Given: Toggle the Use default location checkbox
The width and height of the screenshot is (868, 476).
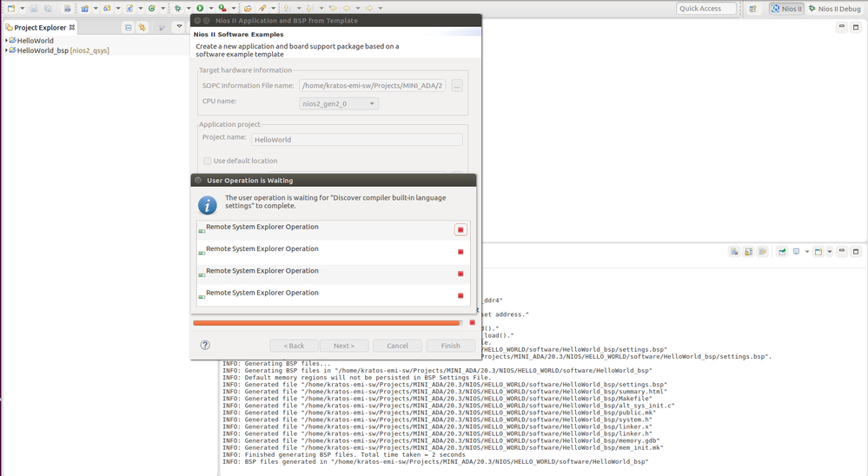Looking at the screenshot, I should pyautogui.click(x=208, y=161).
